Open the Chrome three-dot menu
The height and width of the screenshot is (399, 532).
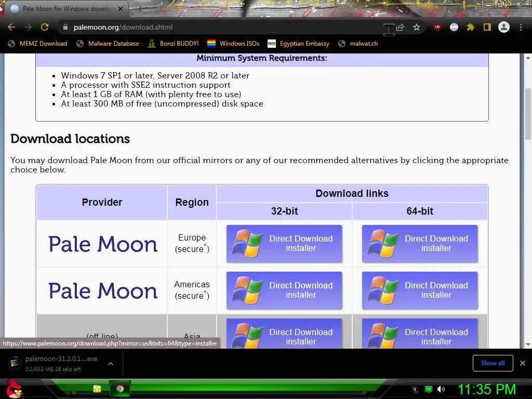521,27
